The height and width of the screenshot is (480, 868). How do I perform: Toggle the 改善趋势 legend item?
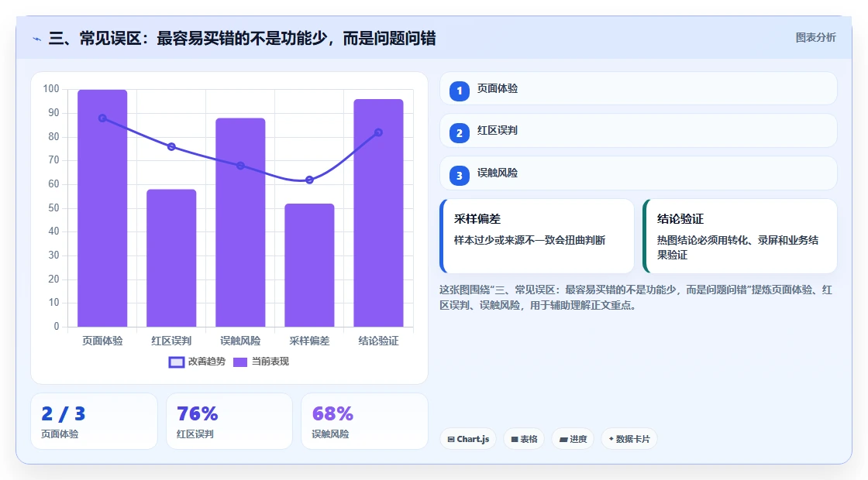click(x=197, y=362)
